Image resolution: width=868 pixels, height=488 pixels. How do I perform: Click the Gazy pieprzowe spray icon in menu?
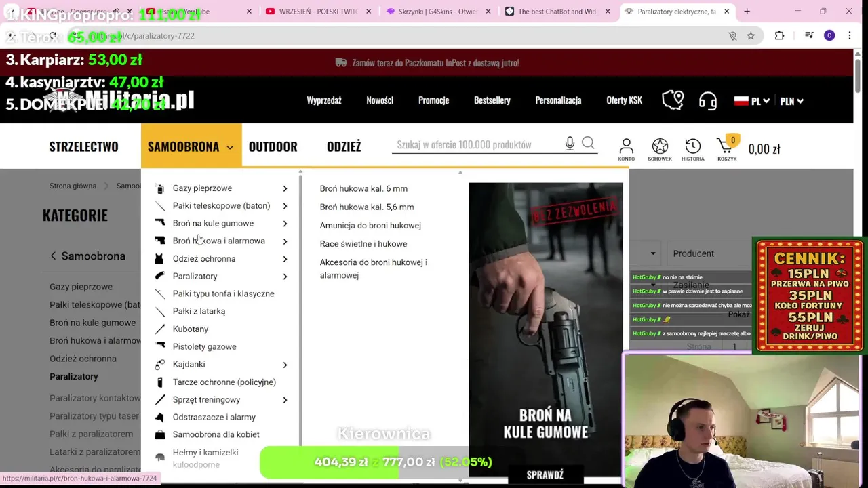point(160,188)
